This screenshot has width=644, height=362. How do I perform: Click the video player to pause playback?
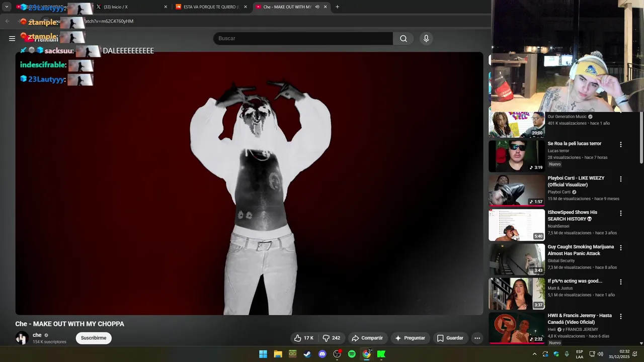coord(249,184)
